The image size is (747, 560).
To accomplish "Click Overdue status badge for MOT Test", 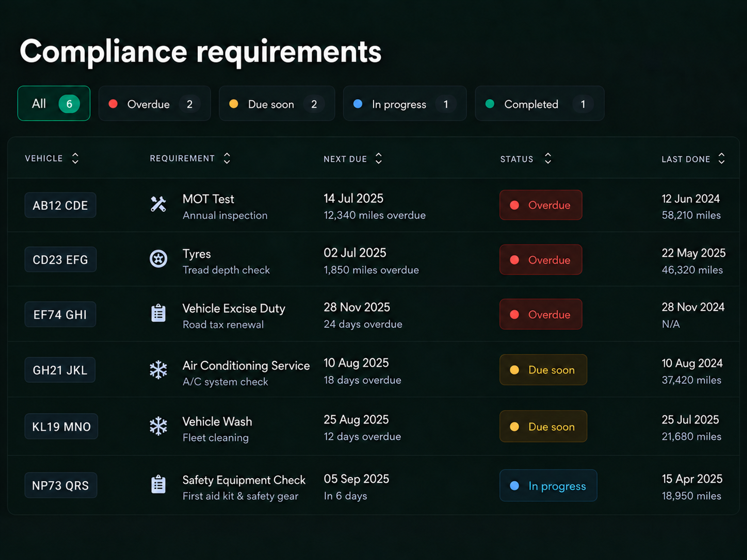I will click(x=541, y=205).
